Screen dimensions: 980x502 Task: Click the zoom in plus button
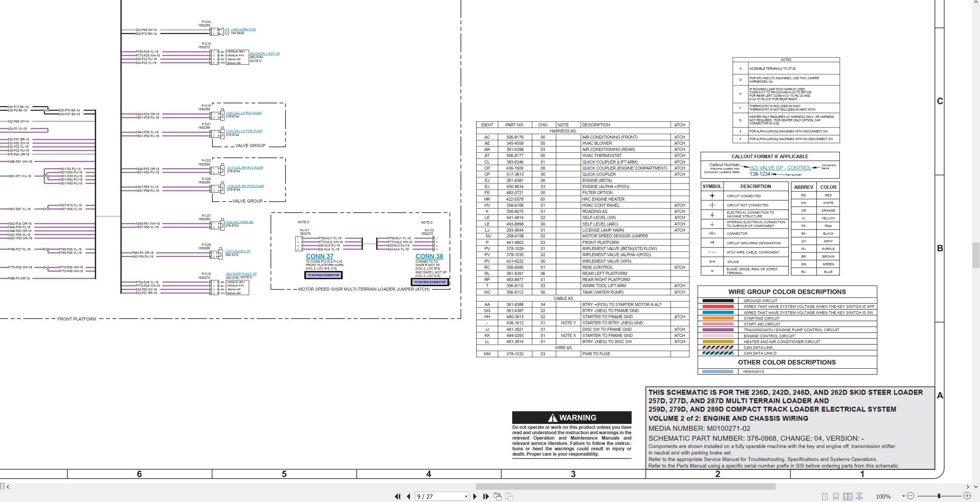(967, 496)
